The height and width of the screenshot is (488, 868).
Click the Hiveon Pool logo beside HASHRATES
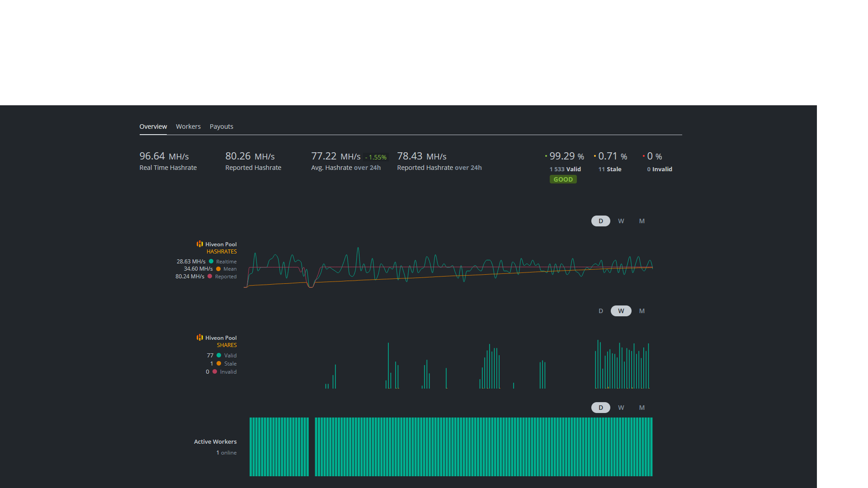pyautogui.click(x=200, y=244)
